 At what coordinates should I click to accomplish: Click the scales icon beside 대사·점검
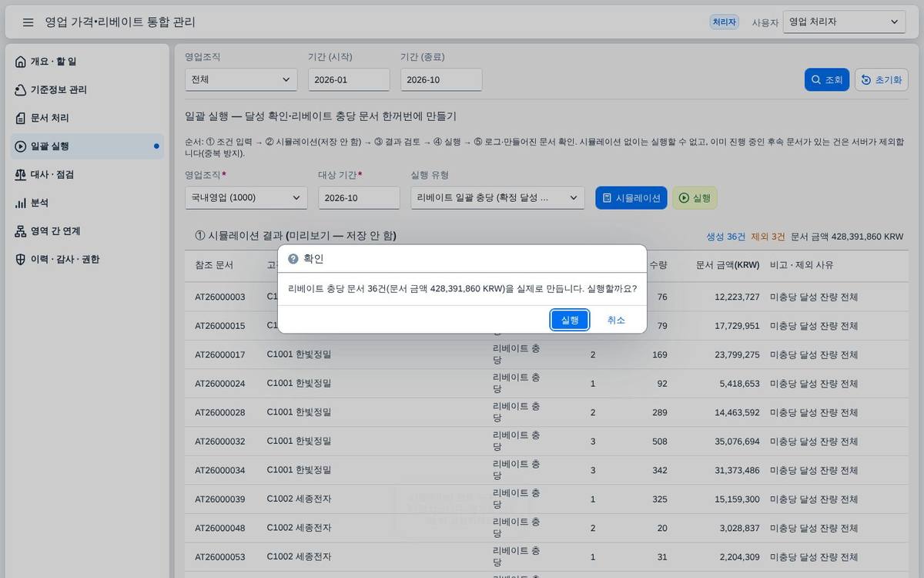21,175
